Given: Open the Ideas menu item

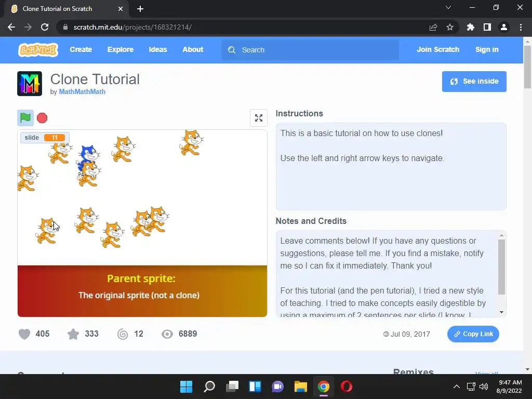Looking at the screenshot, I should pyautogui.click(x=158, y=49).
